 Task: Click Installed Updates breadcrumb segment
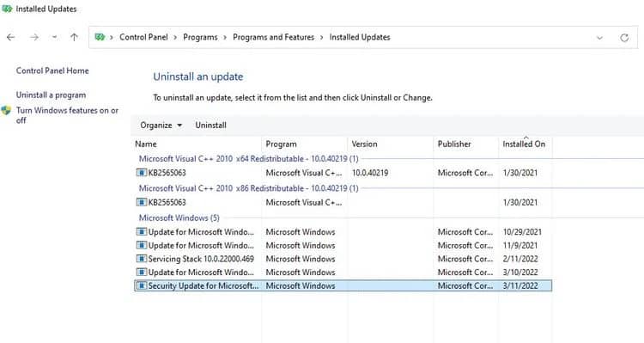360,37
